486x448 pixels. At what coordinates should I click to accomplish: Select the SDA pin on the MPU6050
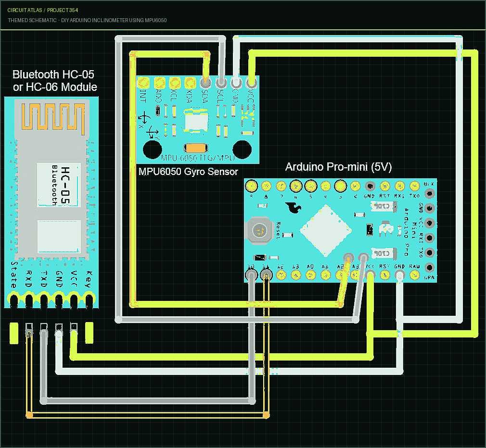[x=205, y=83]
